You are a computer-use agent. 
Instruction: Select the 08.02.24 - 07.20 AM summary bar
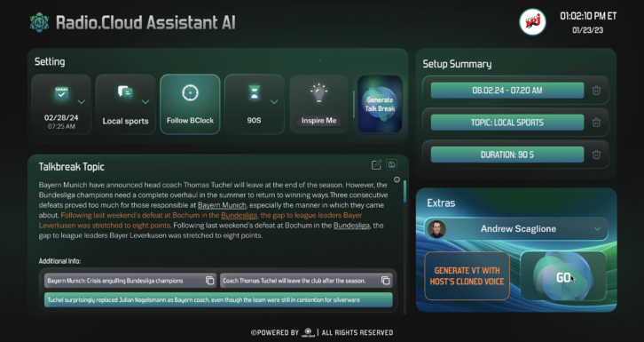pyautogui.click(x=507, y=91)
